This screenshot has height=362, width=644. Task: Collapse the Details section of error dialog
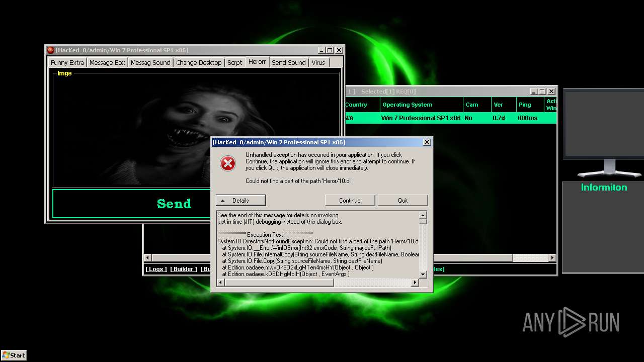pos(240,200)
